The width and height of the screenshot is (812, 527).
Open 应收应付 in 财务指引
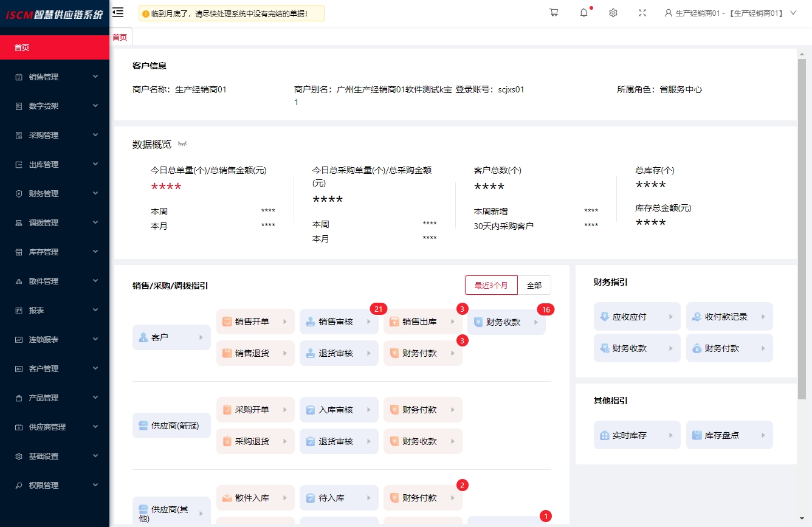coord(636,317)
